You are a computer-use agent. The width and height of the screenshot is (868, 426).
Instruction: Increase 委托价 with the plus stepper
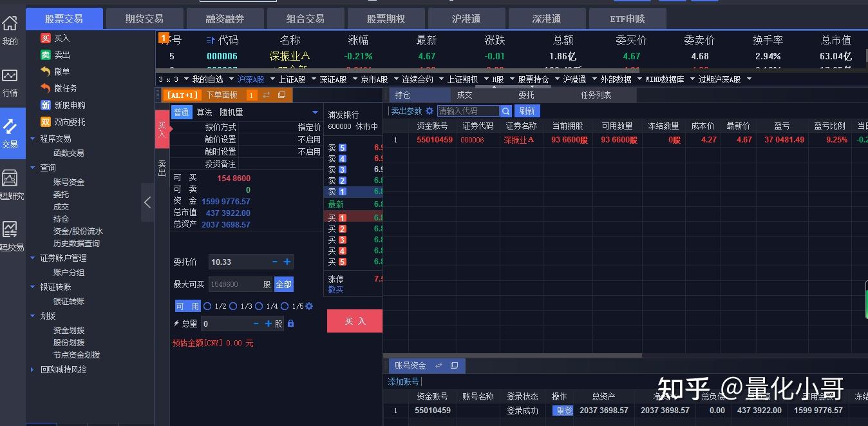pos(287,262)
